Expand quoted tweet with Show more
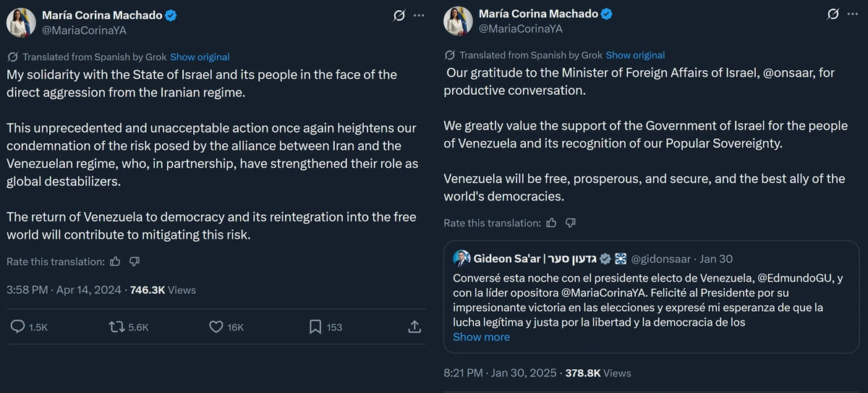This screenshot has height=393, width=868. click(481, 337)
